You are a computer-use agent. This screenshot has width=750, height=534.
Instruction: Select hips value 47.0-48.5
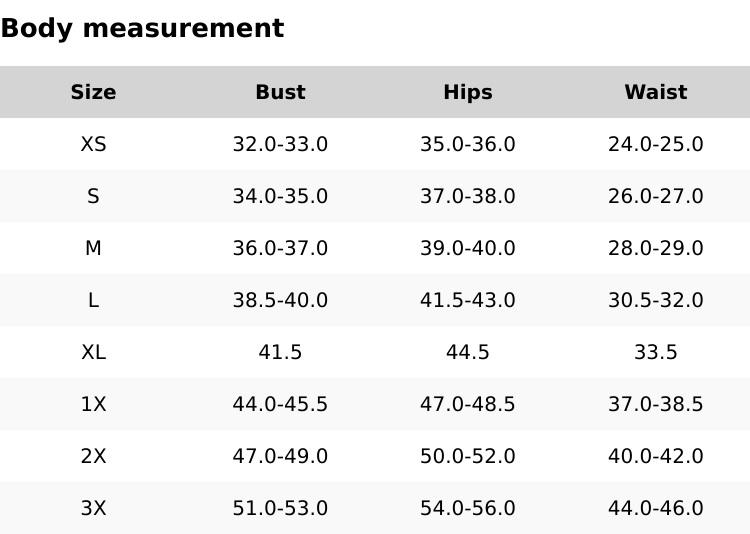pyautogui.click(x=468, y=405)
